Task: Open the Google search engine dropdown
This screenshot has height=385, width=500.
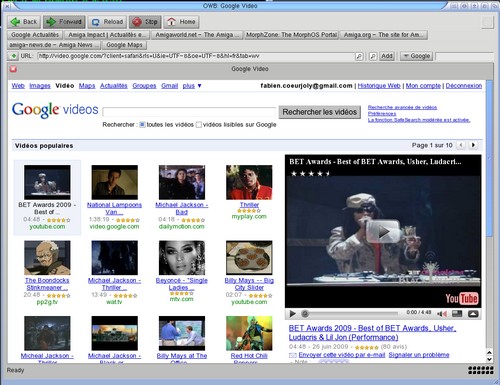Action: point(416,56)
